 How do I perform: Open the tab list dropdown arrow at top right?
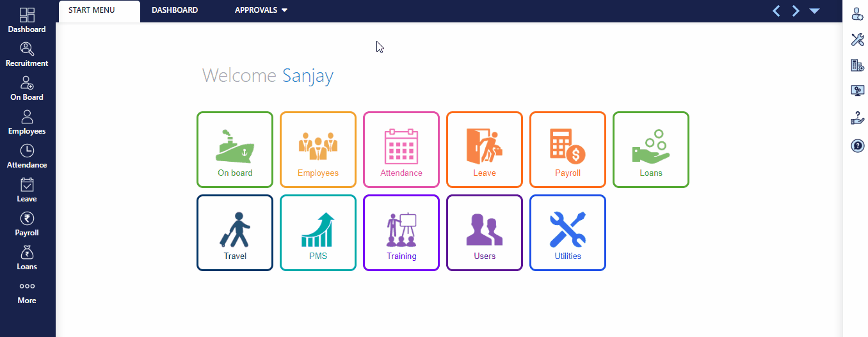pyautogui.click(x=814, y=11)
